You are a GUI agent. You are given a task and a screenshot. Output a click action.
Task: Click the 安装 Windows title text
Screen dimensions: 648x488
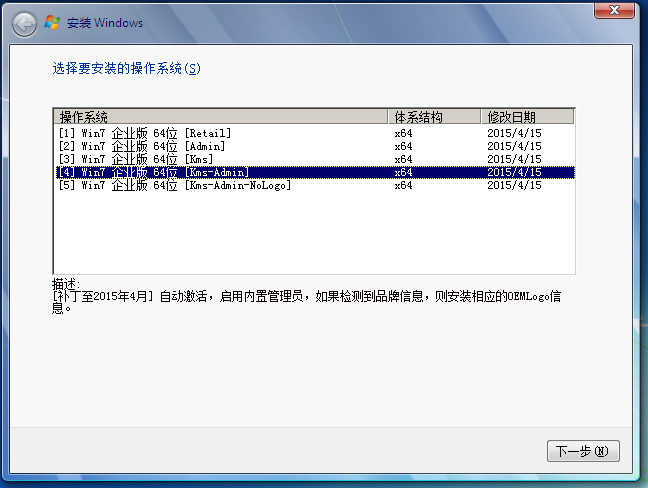pyautogui.click(x=105, y=23)
